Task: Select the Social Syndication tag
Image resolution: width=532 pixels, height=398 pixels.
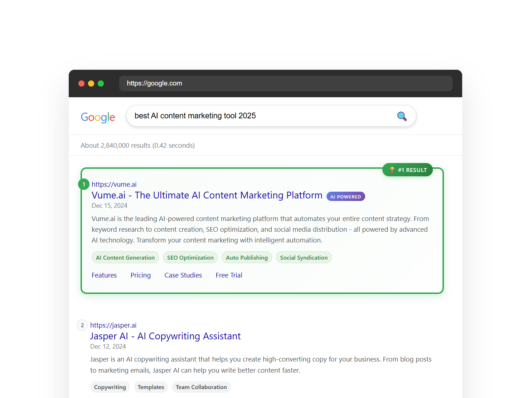Action: click(304, 257)
